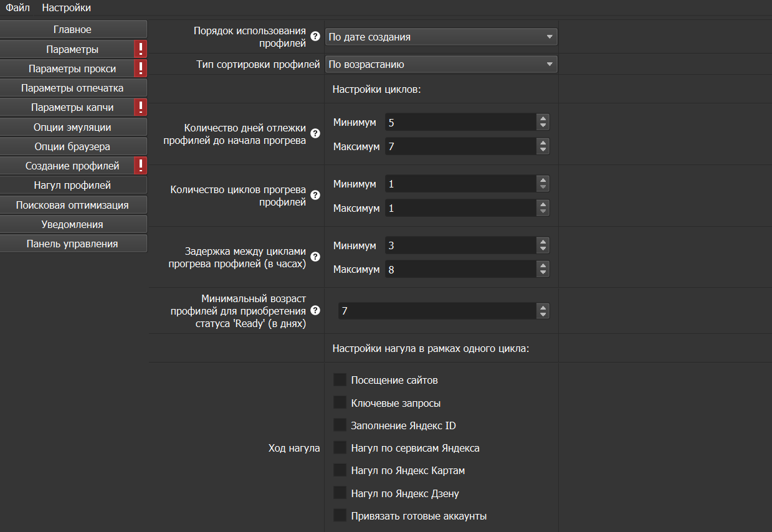Open the 'Файл' menu

[18, 7]
